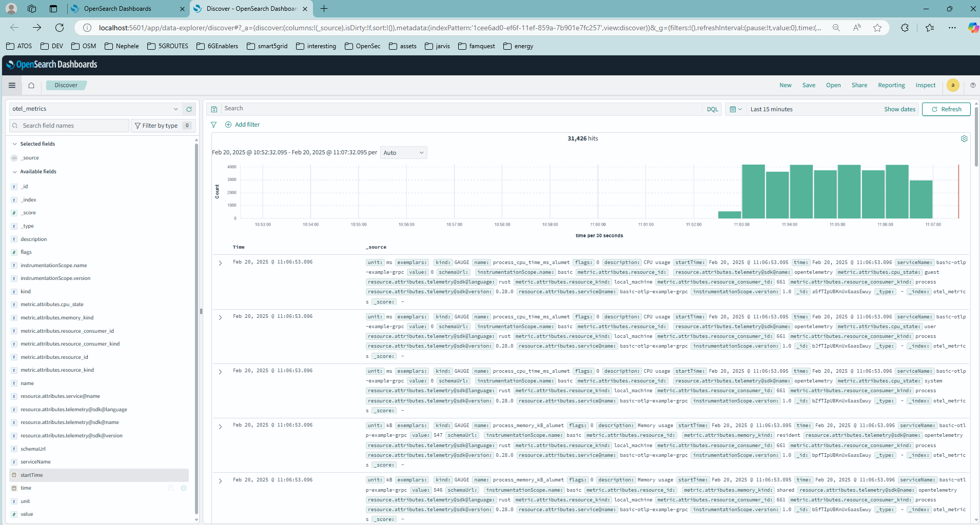
Task: Open the Auto interval dropdown
Action: coord(403,153)
